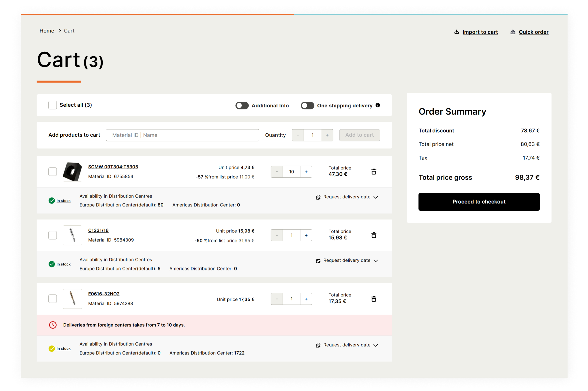Screen dimensions: 588x391
Task: Click the Material ID | Name input field
Action: [182, 135]
